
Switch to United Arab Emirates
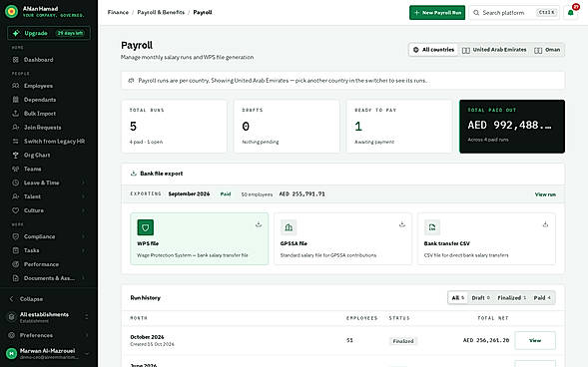click(x=494, y=50)
